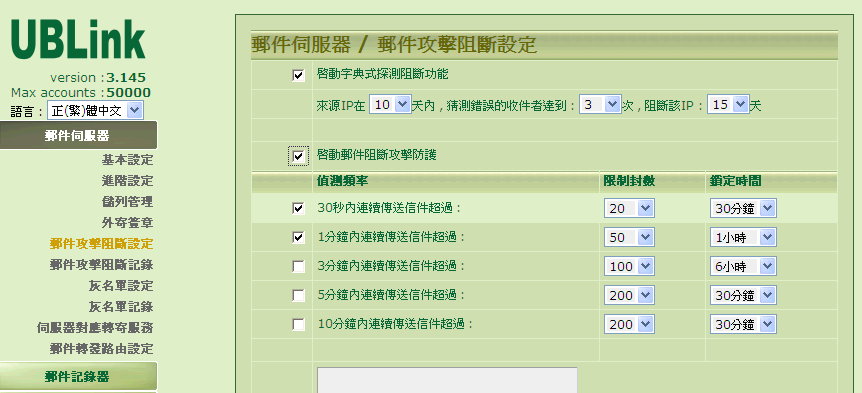
Task: Enable the 10分鐘內連續傳送信件超過 checkbox
Action: (x=298, y=325)
